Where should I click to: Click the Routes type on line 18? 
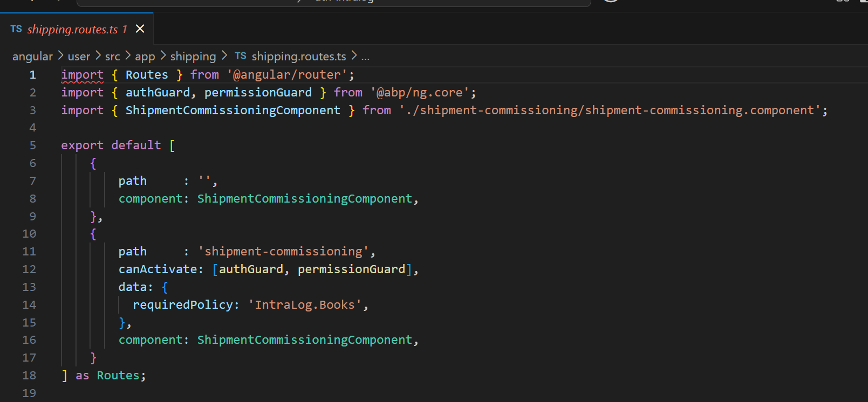click(x=118, y=376)
